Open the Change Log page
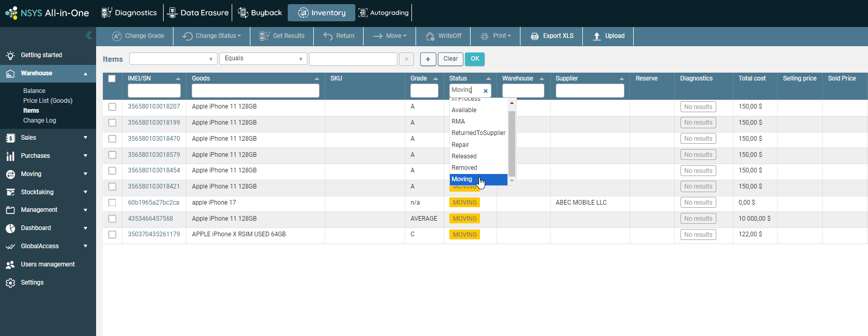 click(x=39, y=120)
